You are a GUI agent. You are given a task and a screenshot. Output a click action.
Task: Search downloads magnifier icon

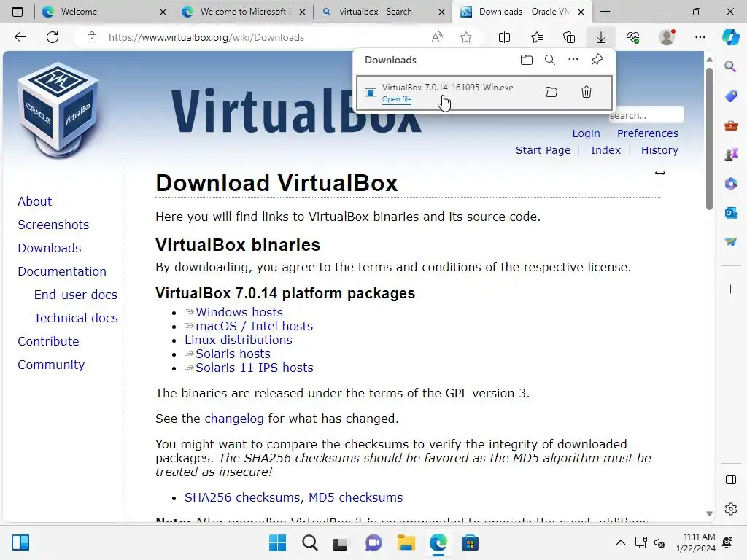point(550,60)
